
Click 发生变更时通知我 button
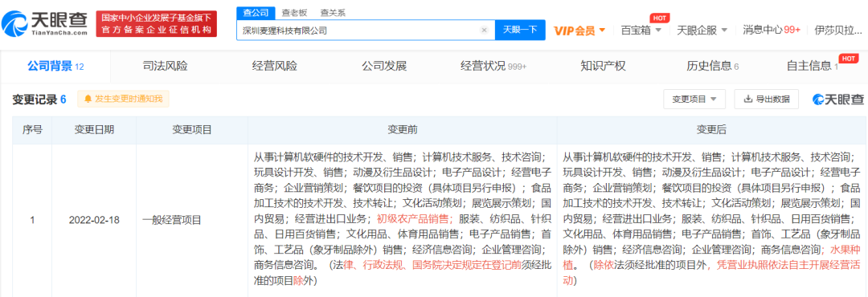pyautogui.click(x=123, y=99)
